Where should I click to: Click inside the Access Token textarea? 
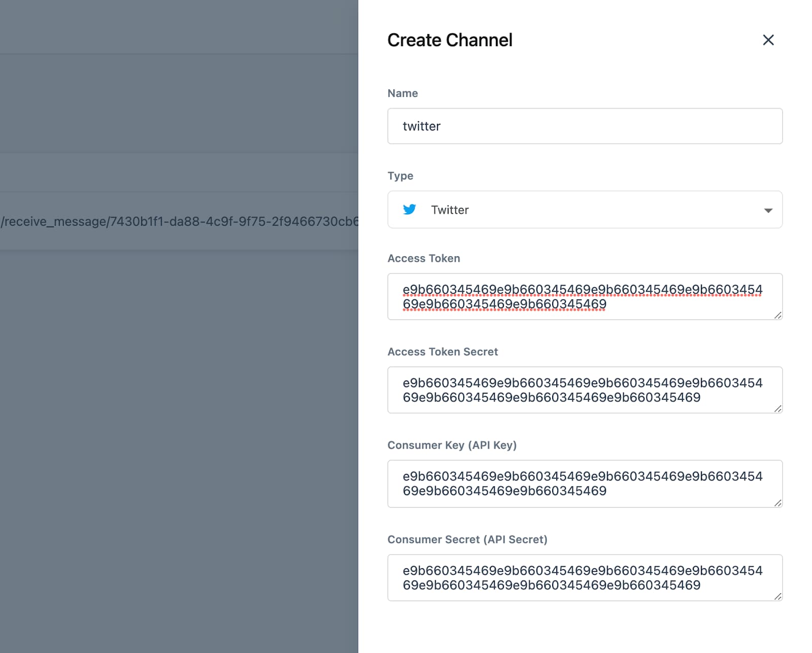tap(585, 296)
